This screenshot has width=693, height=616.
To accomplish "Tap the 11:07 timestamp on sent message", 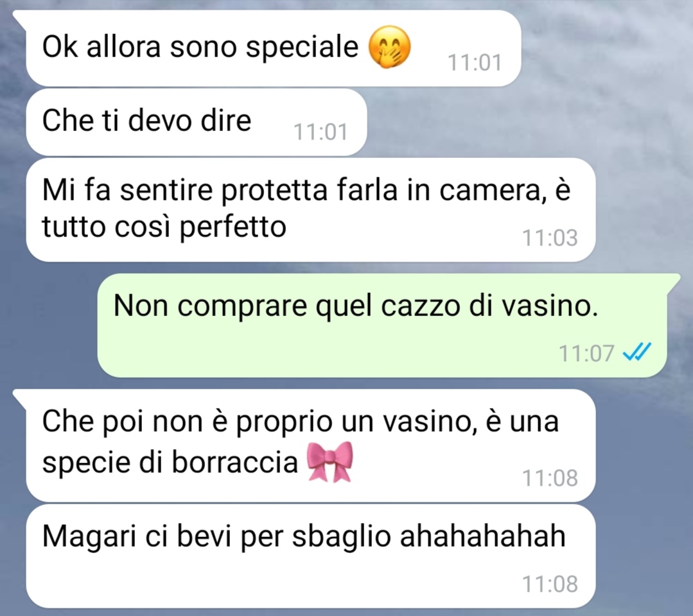I will (x=586, y=353).
